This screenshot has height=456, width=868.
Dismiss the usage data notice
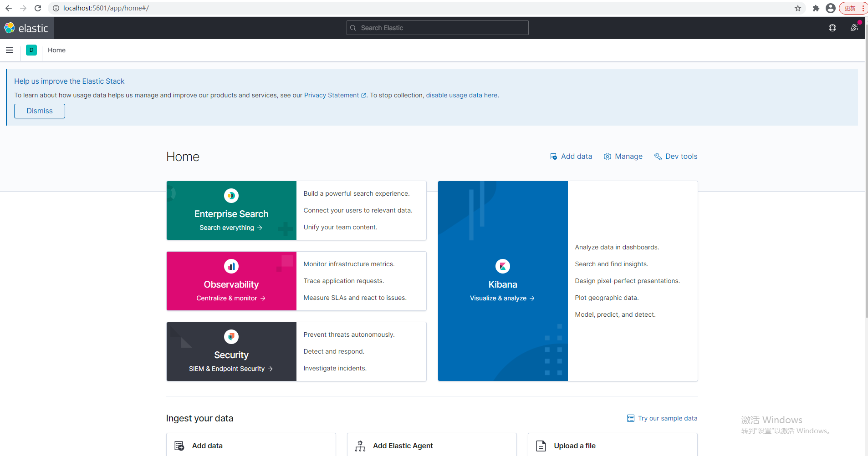coord(40,111)
